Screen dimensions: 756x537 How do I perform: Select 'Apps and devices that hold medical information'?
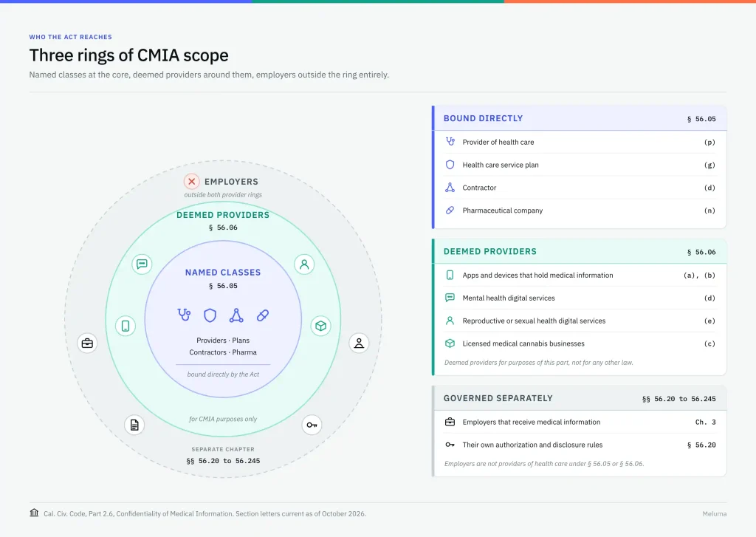(537, 275)
